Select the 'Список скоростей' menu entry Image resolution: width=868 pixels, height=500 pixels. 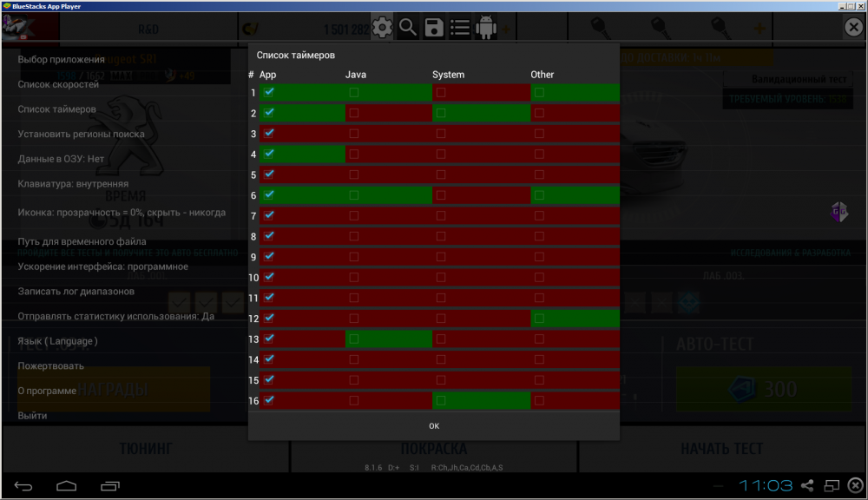coord(58,85)
